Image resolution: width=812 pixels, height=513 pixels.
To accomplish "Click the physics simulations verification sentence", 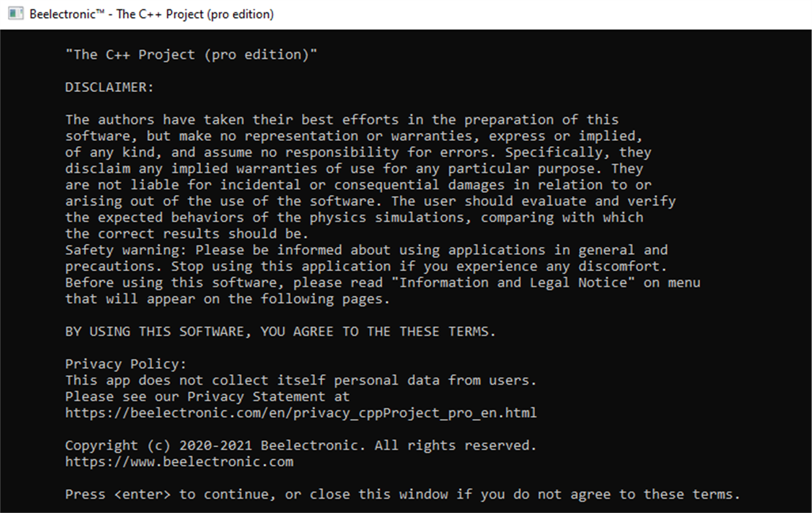I will click(x=352, y=217).
